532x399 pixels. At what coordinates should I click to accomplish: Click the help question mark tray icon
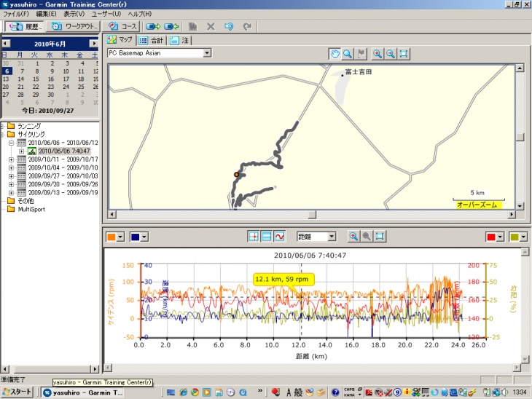point(335,392)
